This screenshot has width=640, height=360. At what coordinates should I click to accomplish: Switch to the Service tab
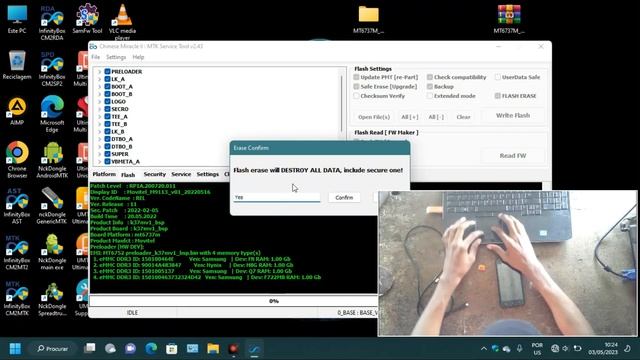pos(181,174)
